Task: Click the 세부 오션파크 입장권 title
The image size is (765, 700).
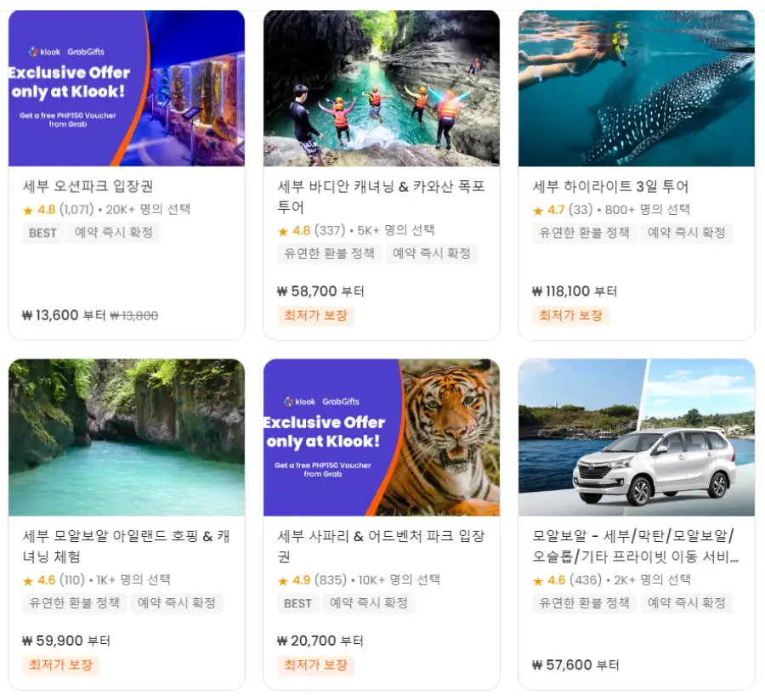Action: tap(88, 186)
